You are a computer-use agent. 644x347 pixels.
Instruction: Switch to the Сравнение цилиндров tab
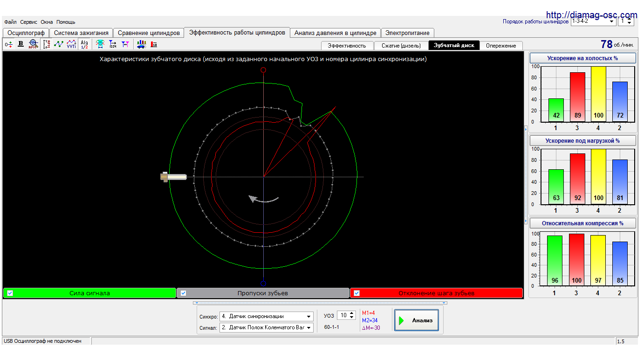click(x=149, y=33)
